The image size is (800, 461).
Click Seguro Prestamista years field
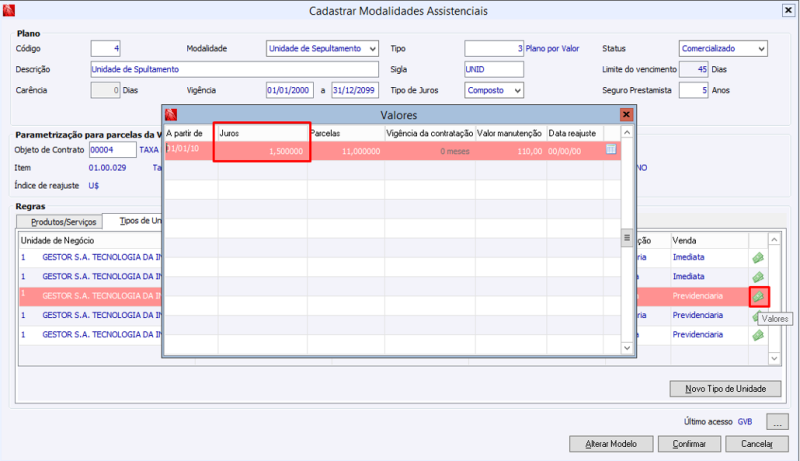click(x=694, y=90)
